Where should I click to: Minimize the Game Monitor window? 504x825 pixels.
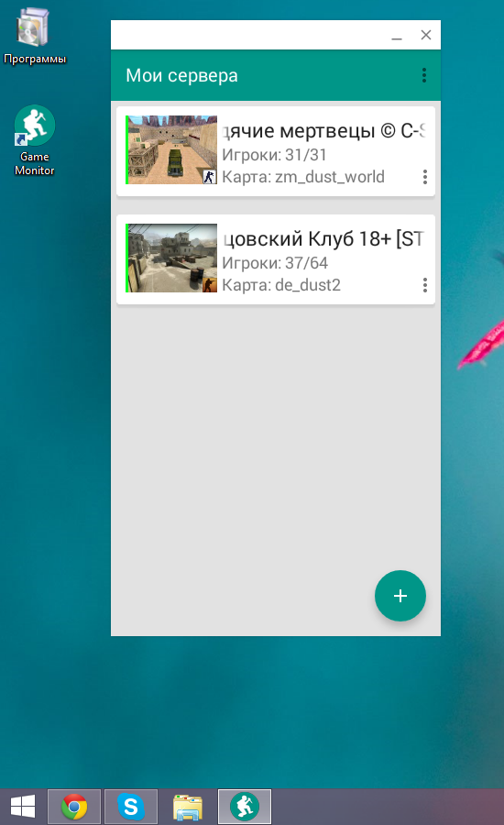click(397, 35)
